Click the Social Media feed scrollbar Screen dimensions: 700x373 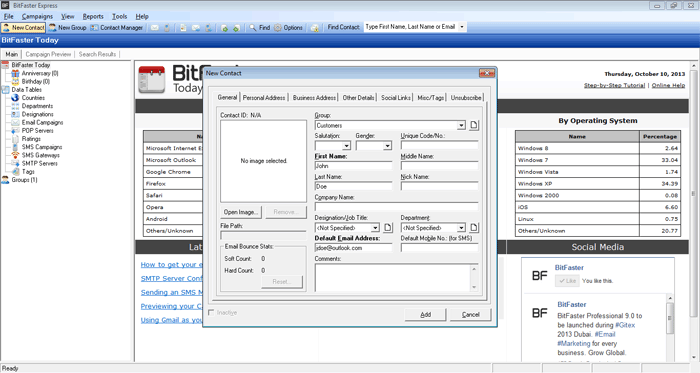coord(670,318)
